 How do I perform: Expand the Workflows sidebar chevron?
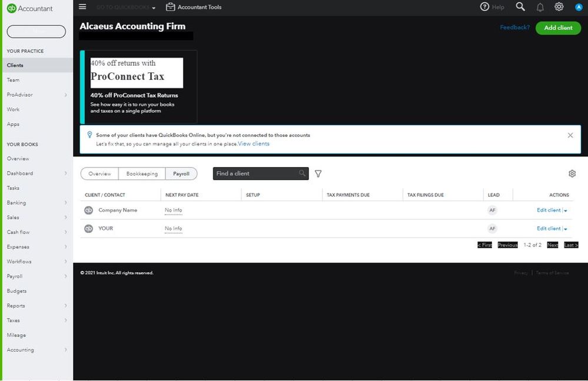65,262
